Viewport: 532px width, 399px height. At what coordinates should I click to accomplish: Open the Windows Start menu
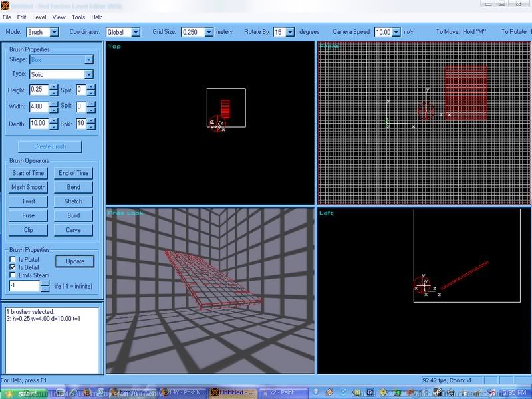pyautogui.click(x=23, y=393)
